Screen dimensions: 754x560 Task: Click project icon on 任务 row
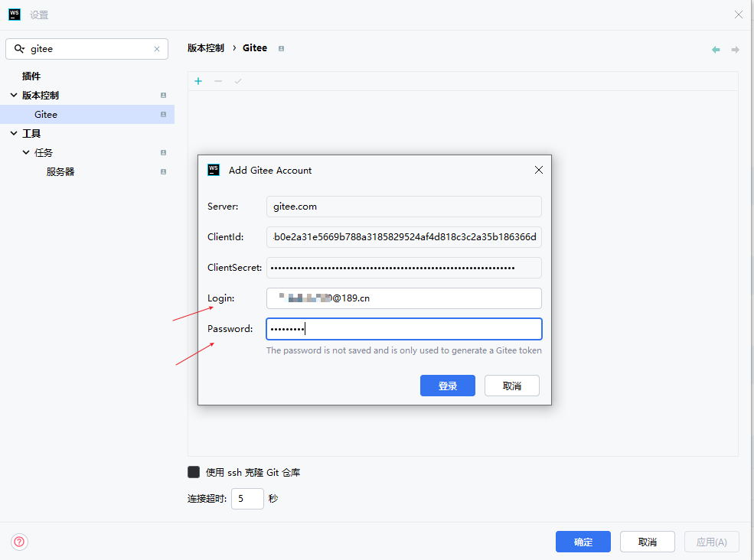pos(164,152)
